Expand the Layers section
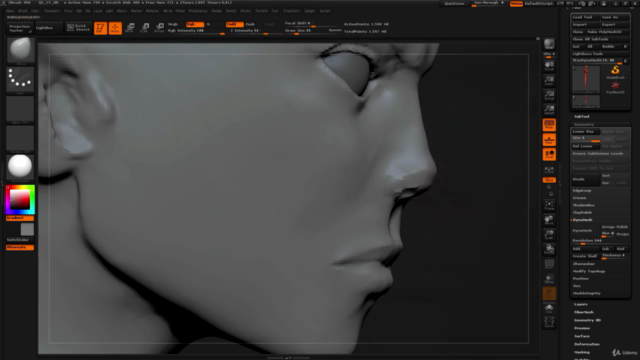This screenshot has height=360, width=640. (581, 304)
